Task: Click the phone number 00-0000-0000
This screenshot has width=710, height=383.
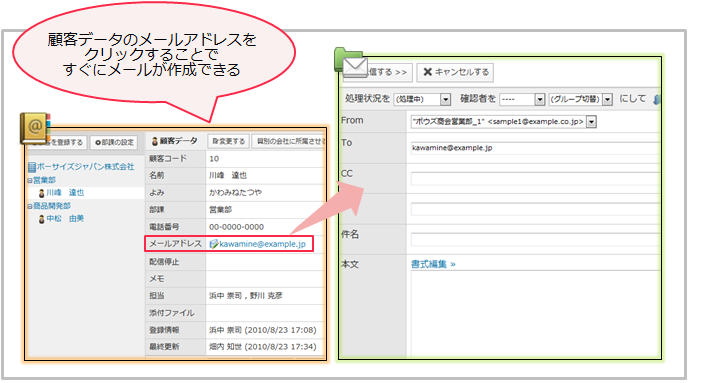Action: click(x=236, y=227)
